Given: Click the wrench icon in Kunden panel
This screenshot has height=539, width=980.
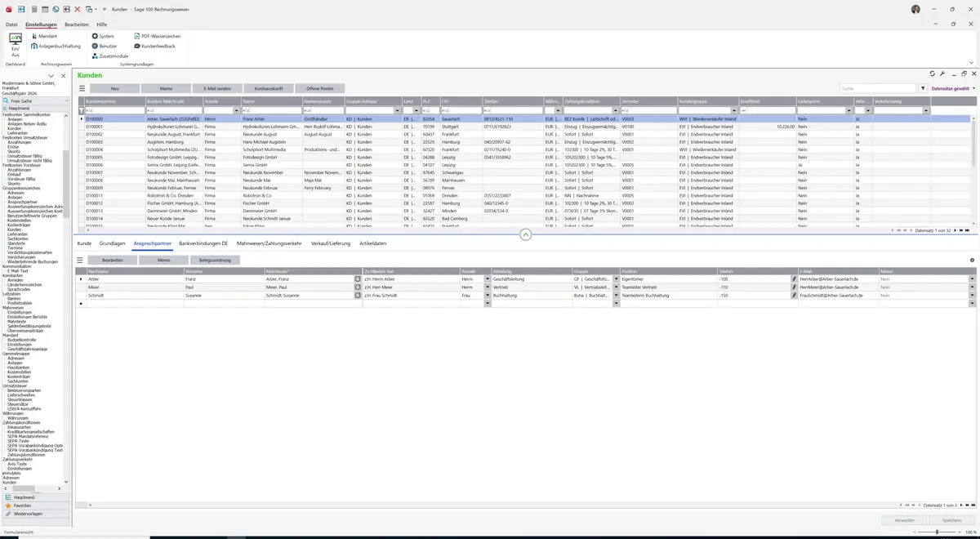Looking at the screenshot, I should click(x=942, y=73).
